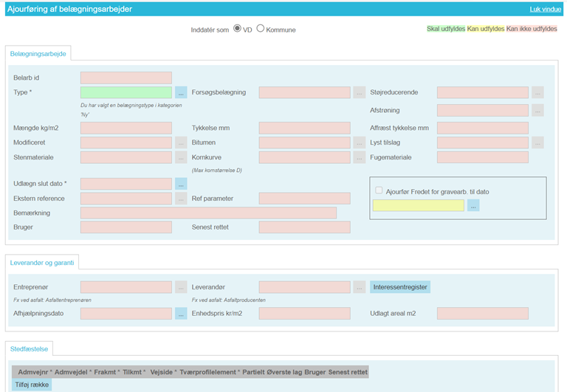Screen dimensions: 567x392
Task: Click the Luk vindue link
Action: [x=543, y=8]
